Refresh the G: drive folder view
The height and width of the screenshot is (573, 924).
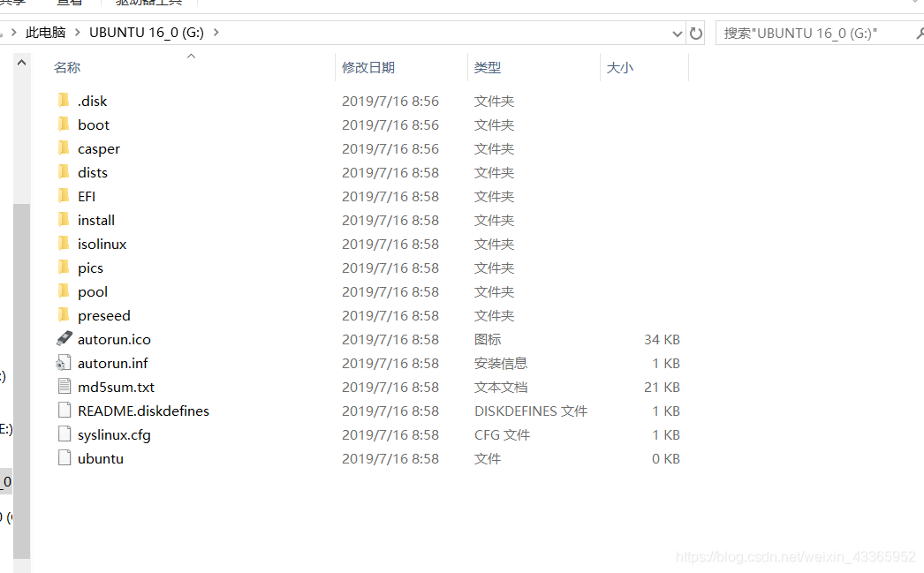pos(696,33)
